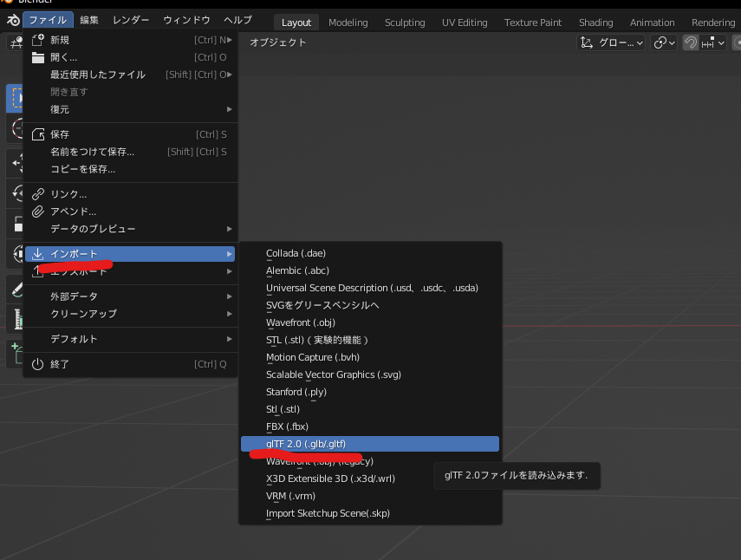Choose STL (.stl) (実験的機能) import
Image resolution: width=741 pixels, height=560 pixels.
click(370, 340)
